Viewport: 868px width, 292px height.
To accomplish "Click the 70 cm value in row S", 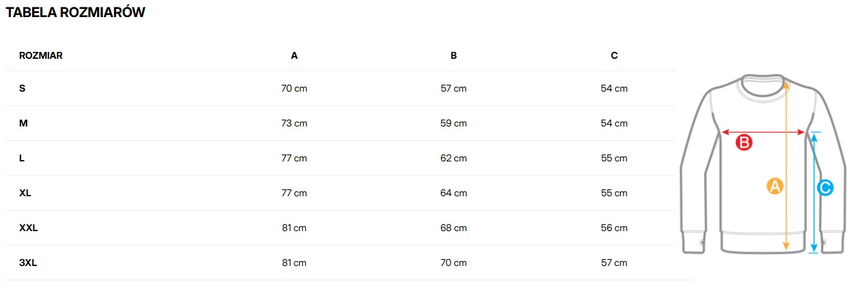I will click(294, 88).
